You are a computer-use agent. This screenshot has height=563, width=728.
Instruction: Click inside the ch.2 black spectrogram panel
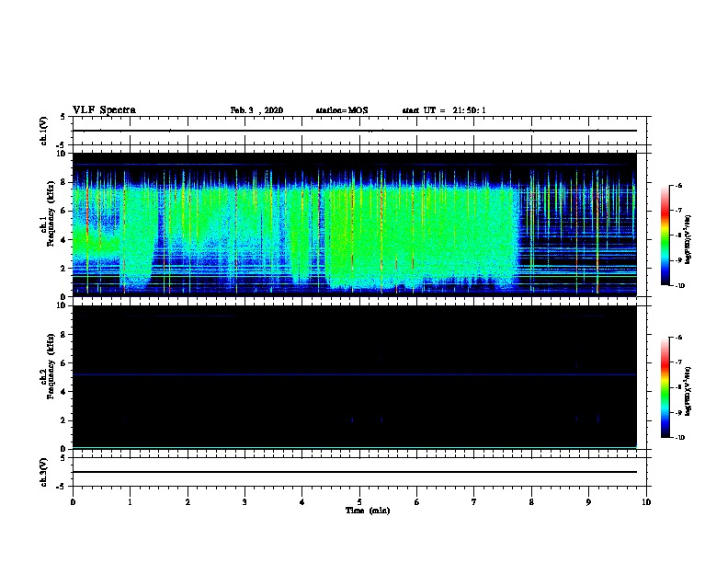point(354,377)
